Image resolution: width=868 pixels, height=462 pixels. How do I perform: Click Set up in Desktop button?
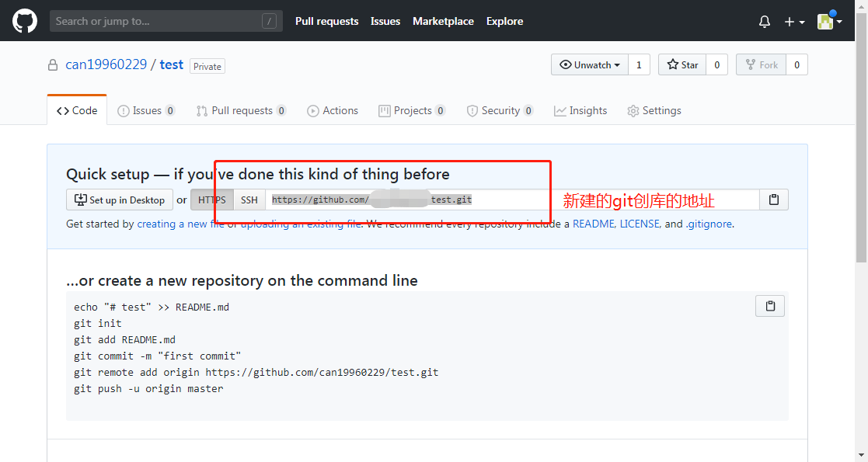(x=120, y=200)
